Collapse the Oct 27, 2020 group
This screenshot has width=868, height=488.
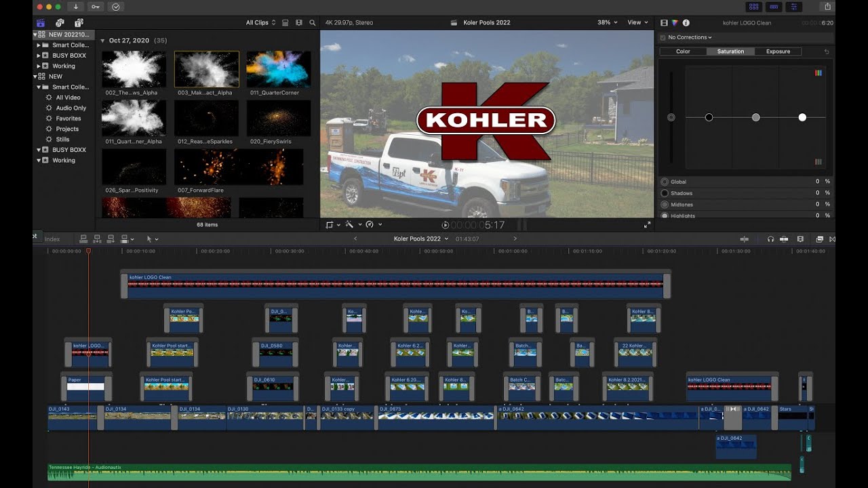click(x=103, y=41)
